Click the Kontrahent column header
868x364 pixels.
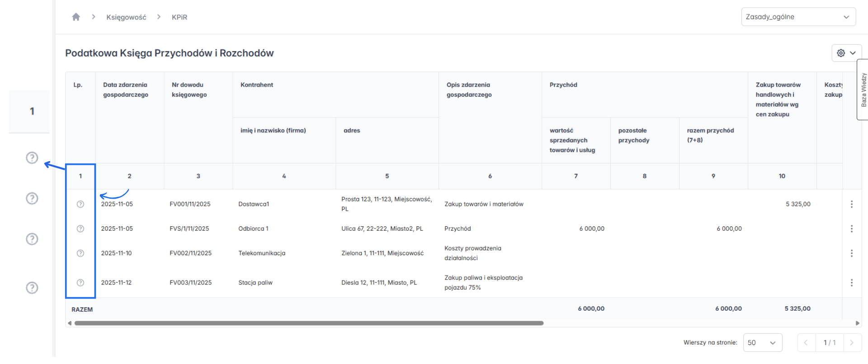(257, 85)
